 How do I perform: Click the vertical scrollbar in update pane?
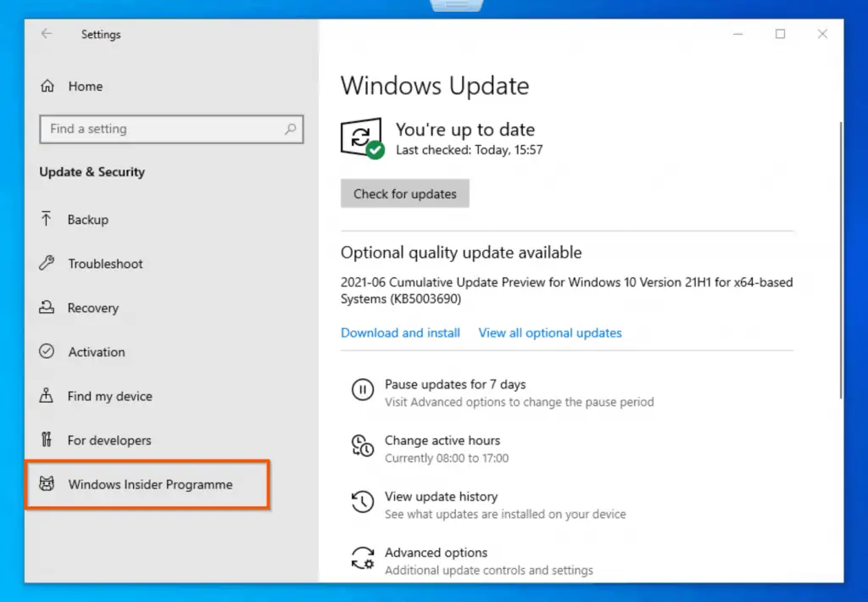click(x=841, y=259)
